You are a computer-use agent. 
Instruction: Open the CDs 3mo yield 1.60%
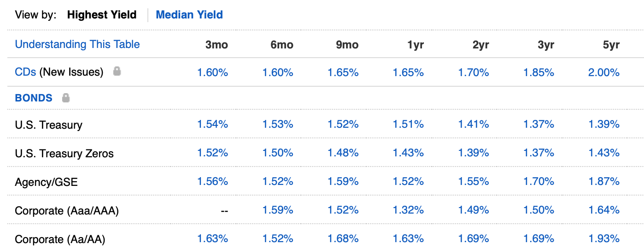pyautogui.click(x=213, y=72)
